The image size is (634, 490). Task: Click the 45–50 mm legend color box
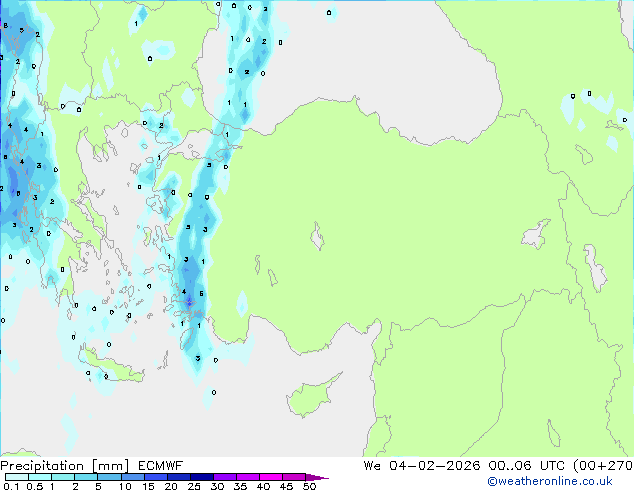[x=294, y=477]
